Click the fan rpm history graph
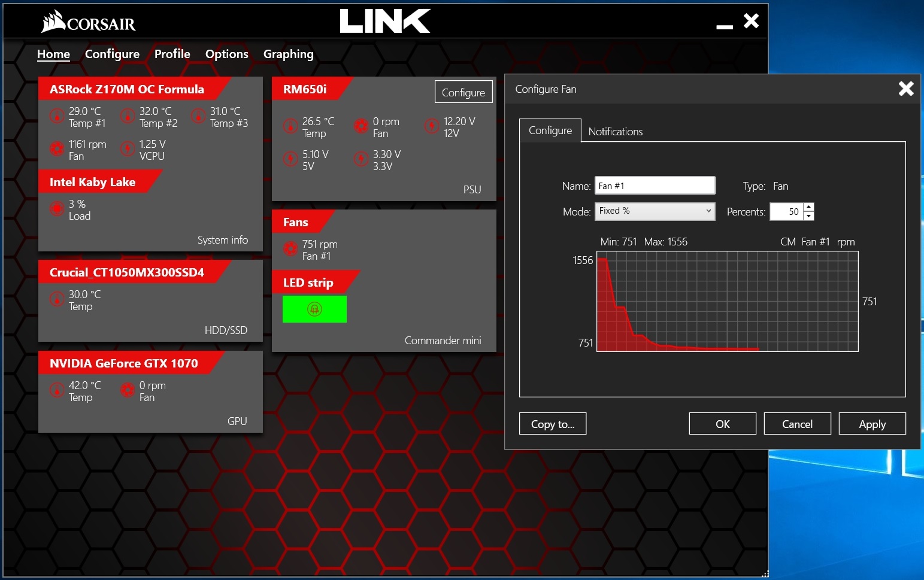This screenshot has width=924, height=580. 728,301
